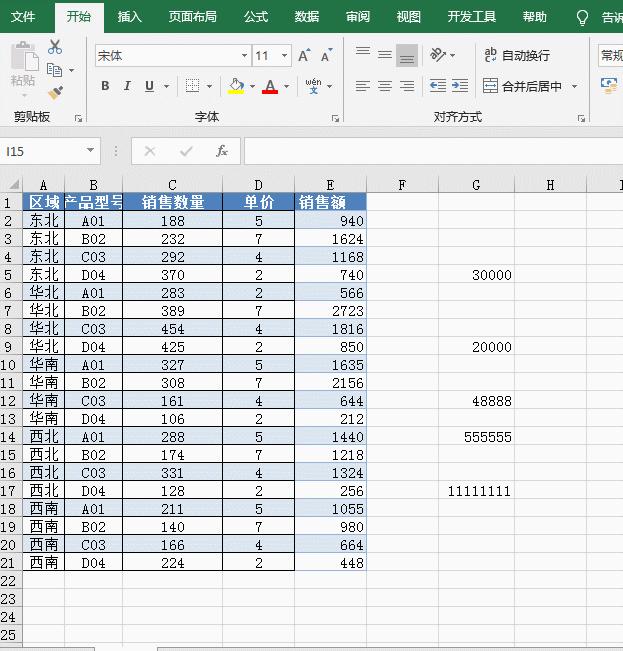Click the insert function fx icon
Image resolution: width=623 pixels, height=651 pixels.
222,151
